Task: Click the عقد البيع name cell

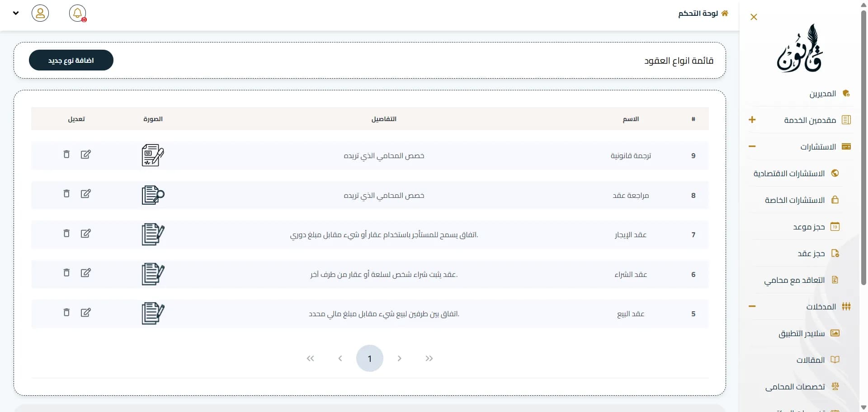Action: (x=631, y=314)
